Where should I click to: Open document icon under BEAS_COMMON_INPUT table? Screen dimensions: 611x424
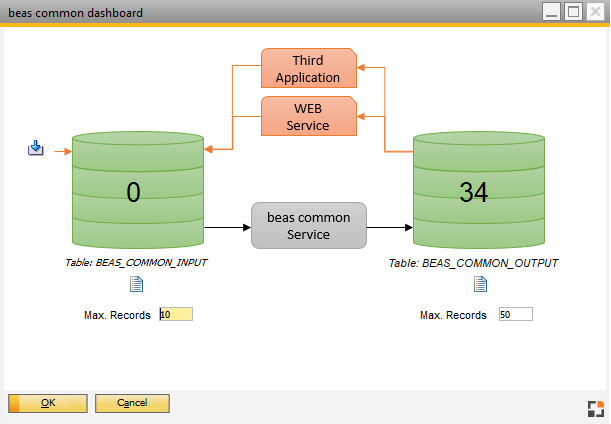tap(137, 284)
